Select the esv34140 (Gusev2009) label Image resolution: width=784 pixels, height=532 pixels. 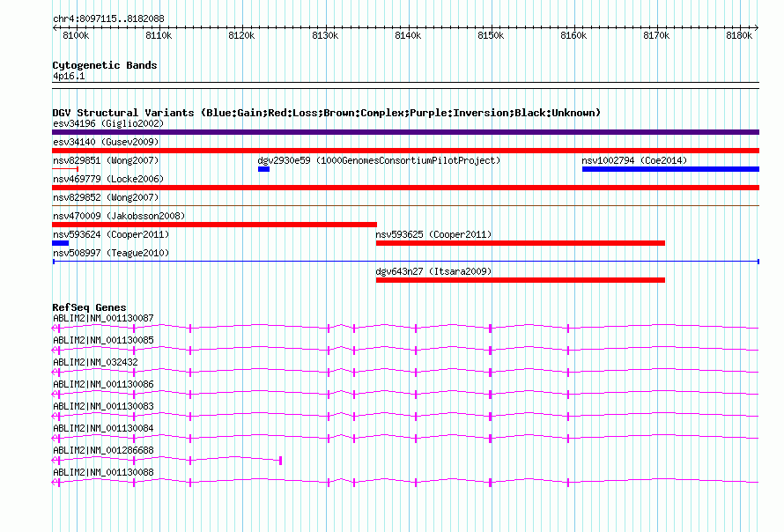106,142
